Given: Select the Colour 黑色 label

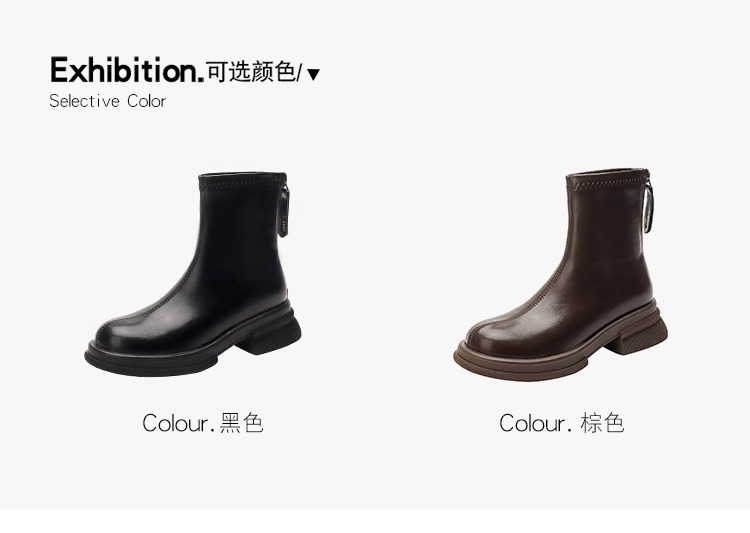Looking at the screenshot, I should pyautogui.click(x=203, y=423).
